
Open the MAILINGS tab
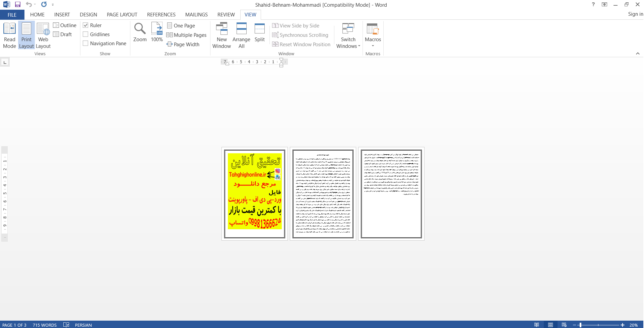point(196,15)
